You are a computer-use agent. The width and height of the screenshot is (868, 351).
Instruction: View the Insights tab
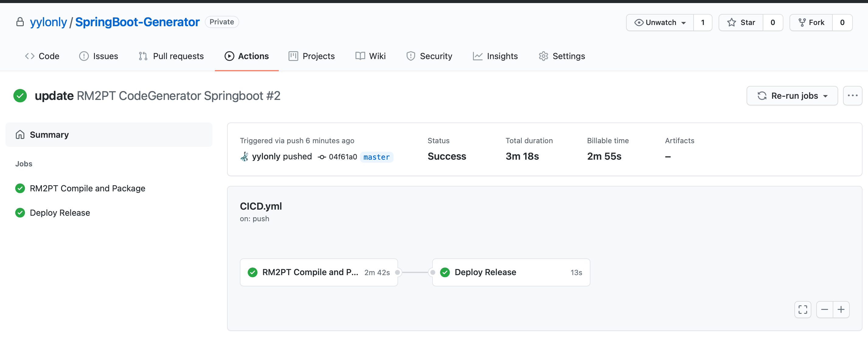[495, 56]
